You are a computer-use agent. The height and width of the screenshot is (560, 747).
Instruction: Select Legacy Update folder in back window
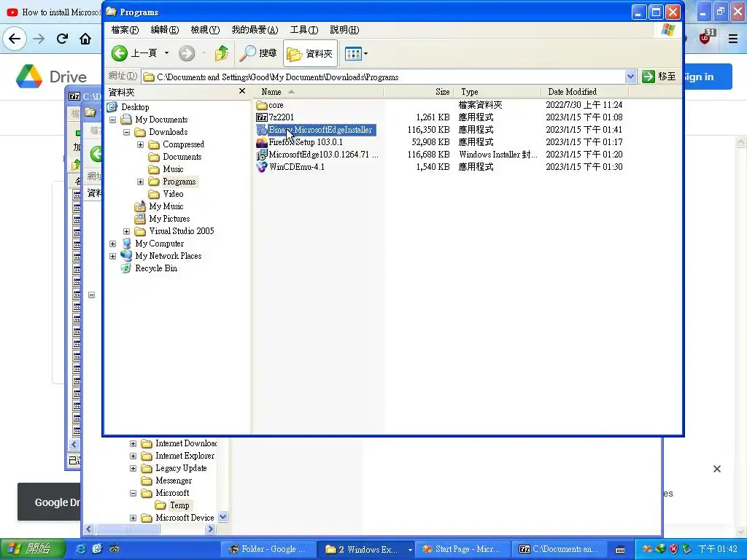tap(181, 468)
